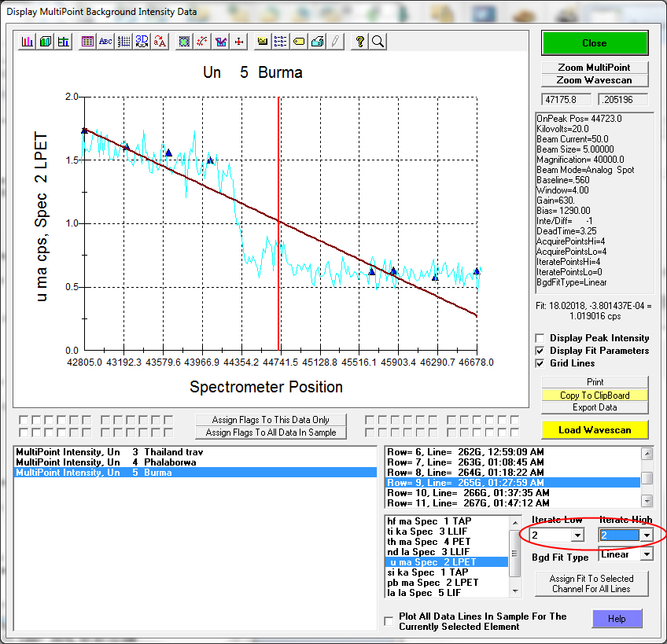Click the bar chart gallery toolbar icon
Image resolution: width=667 pixels, height=644 pixels.
[28, 42]
